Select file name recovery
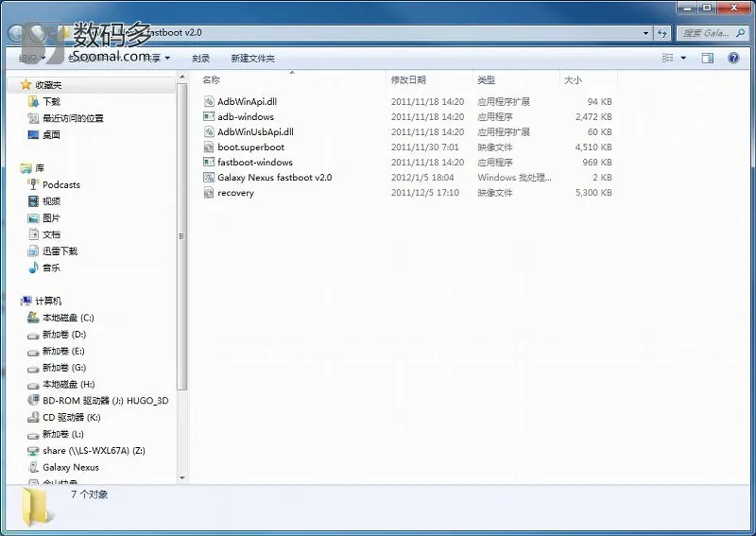The width and height of the screenshot is (756, 536). pyautogui.click(x=235, y=193)
